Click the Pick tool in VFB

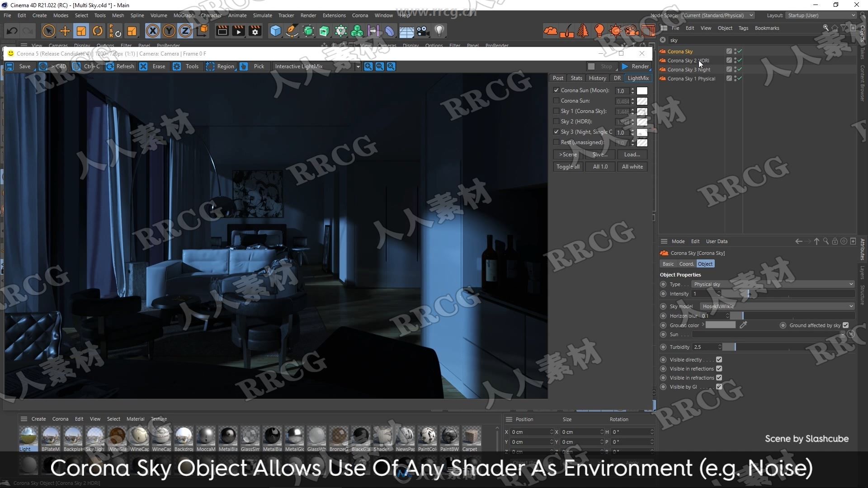point(254,66)
